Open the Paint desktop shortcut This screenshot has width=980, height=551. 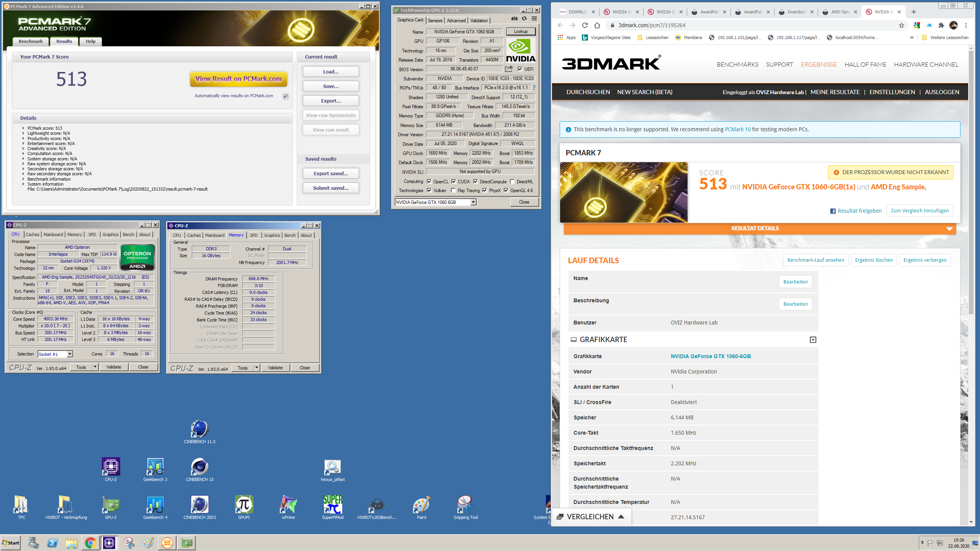(421, 507)
